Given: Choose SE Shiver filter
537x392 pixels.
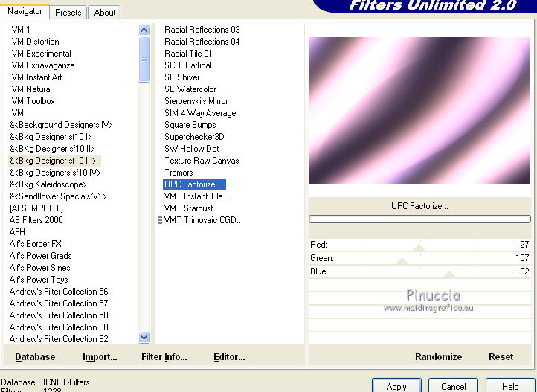Looking at the screenshot, I should [182, 77].
